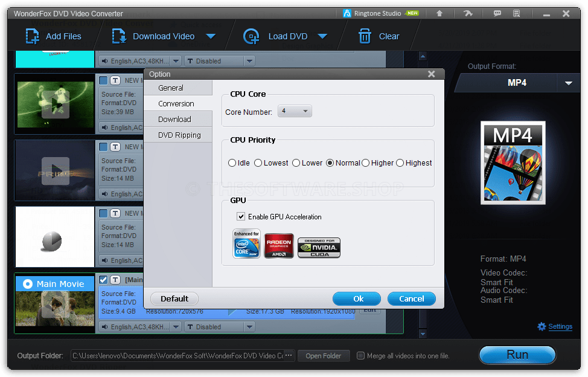Click T rename icon of the Format:DVD Size:39 MB row
The image size is (588, 377).
pos(115,80)
